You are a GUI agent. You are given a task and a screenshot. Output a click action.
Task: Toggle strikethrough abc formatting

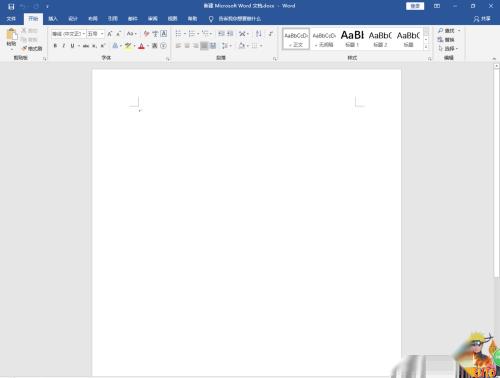pyautogui.click(x=86, y=46)
